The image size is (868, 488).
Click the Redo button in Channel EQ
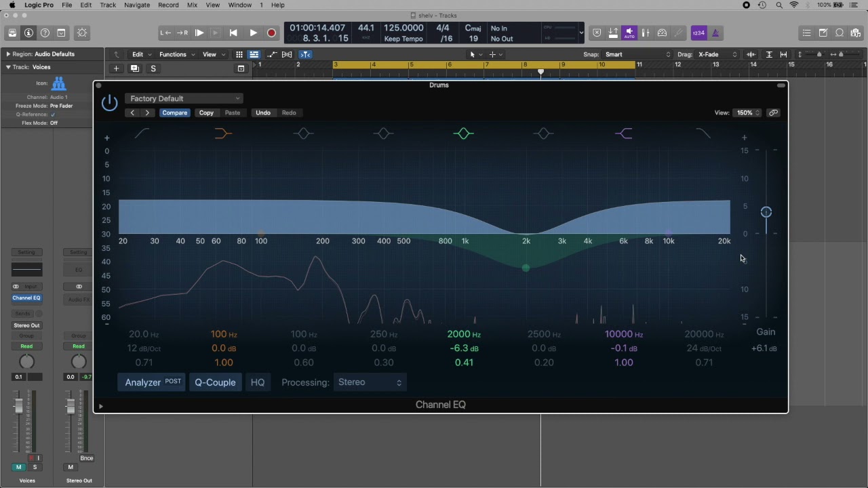pyautogui.click(x=289, y=113)
